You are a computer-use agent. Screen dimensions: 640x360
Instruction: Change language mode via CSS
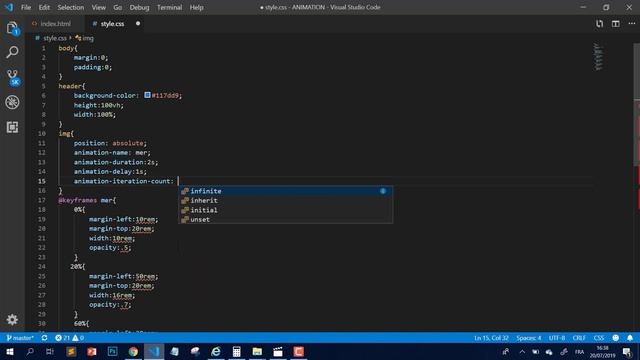tap(598, 338)
